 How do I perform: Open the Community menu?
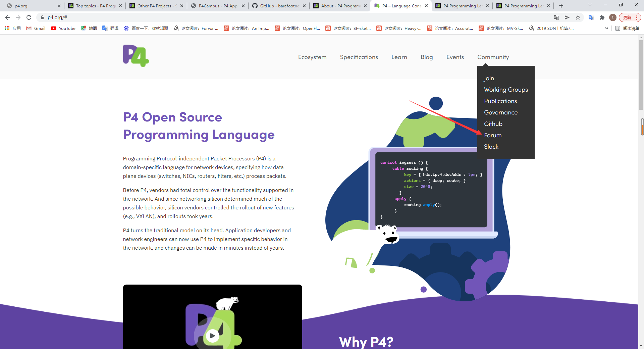point(493,57)
